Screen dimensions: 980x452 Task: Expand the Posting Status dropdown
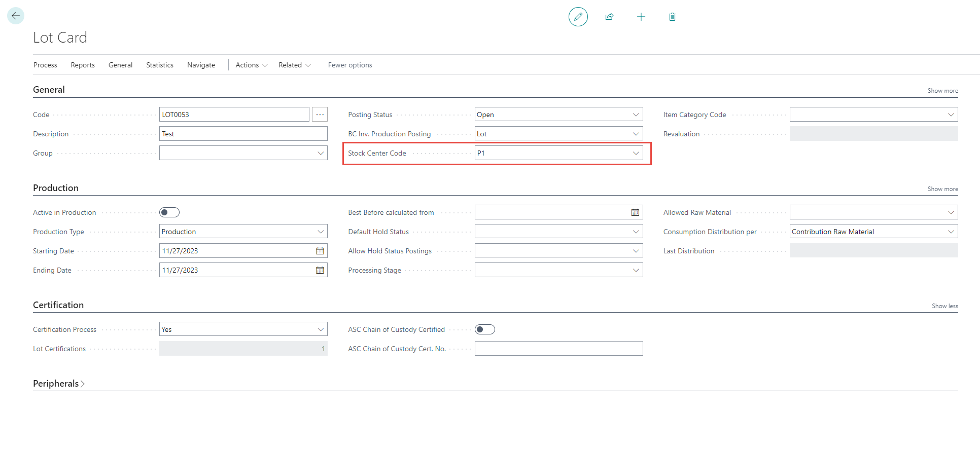click(636, 115)
